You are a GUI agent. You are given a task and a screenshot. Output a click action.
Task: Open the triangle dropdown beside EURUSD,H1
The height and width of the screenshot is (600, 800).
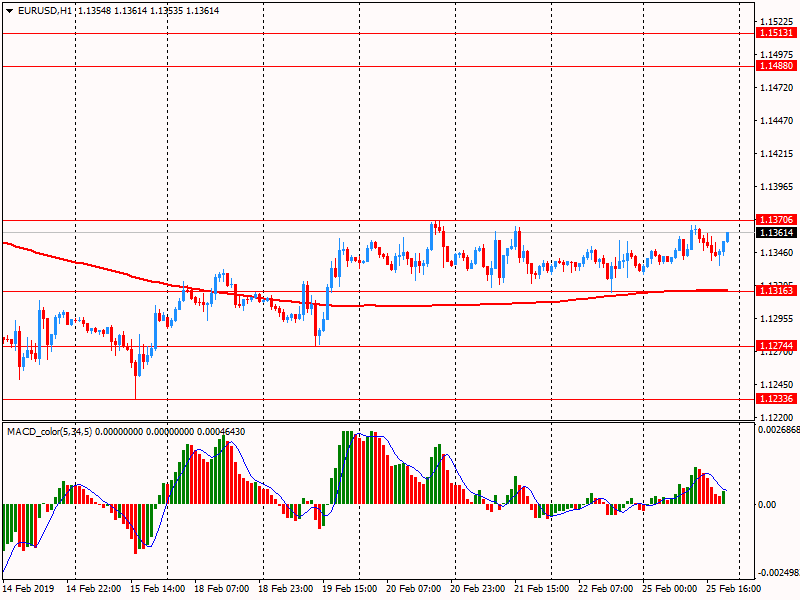pos(10,10)
